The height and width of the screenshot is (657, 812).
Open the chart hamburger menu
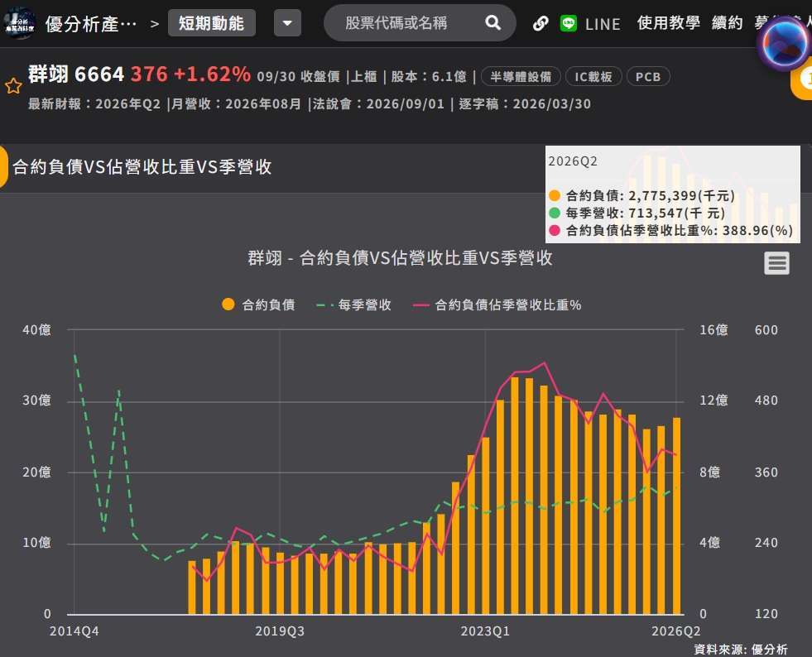pos(776,263)
